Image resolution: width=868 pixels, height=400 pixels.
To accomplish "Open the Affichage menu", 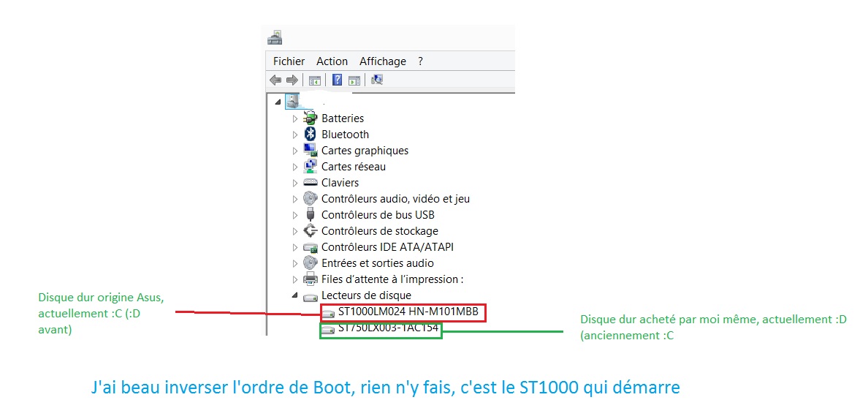I will [x=383, y=61].
